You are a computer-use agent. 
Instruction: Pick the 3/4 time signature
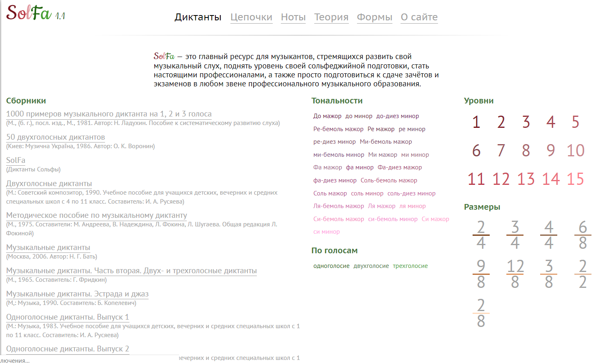point(515,235)
